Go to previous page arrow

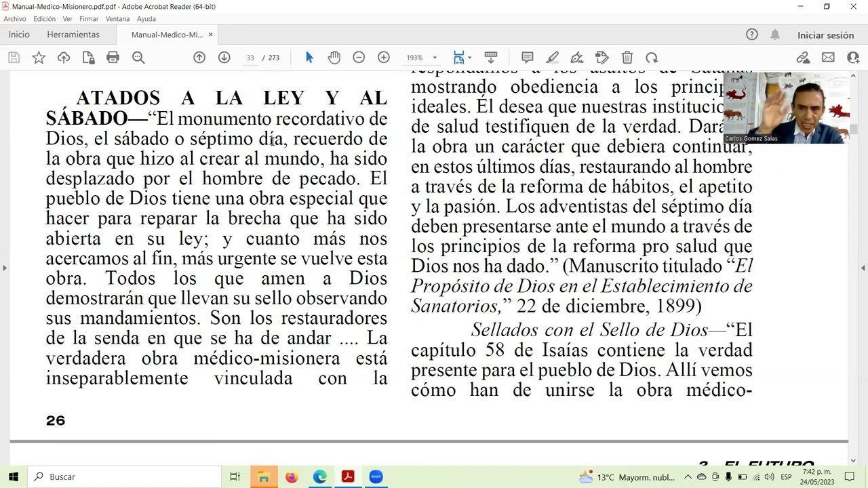tap(199, 58)
